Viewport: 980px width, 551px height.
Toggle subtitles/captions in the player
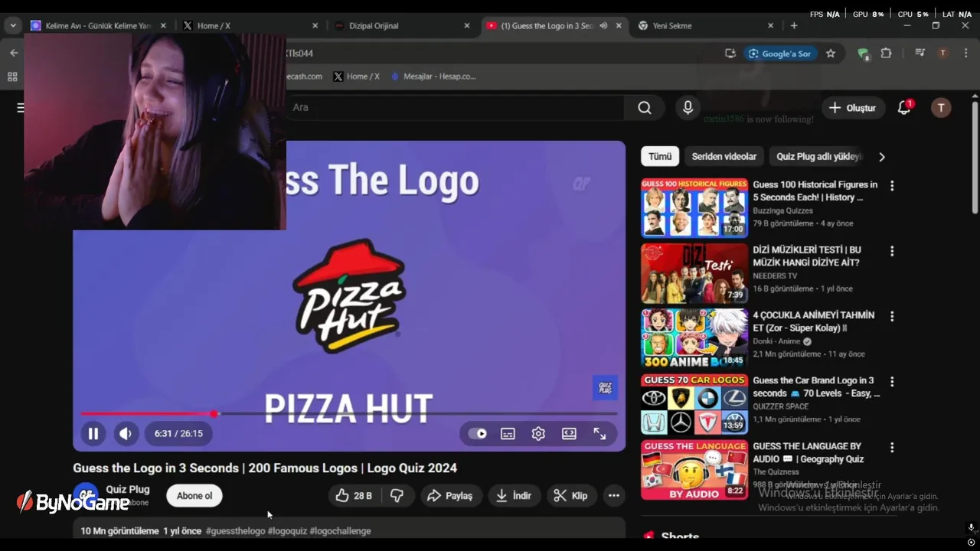508,434
